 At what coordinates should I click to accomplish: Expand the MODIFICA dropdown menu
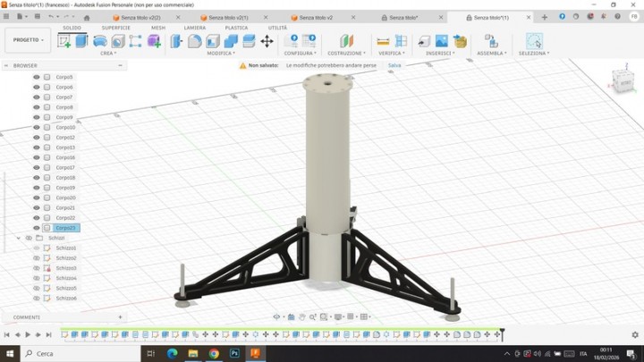[221, 54]
